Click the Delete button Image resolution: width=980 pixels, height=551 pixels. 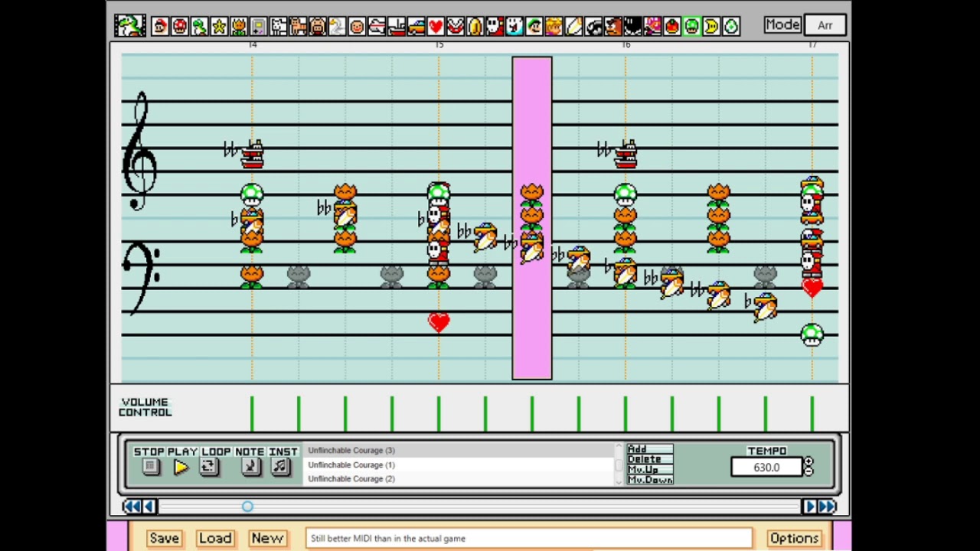(649, 459)
